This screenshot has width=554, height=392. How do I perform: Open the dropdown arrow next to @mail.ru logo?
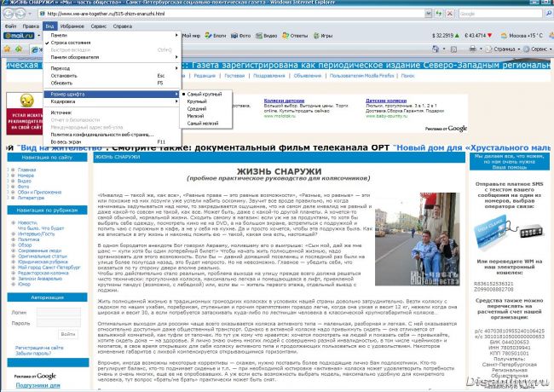pos(39,36)
